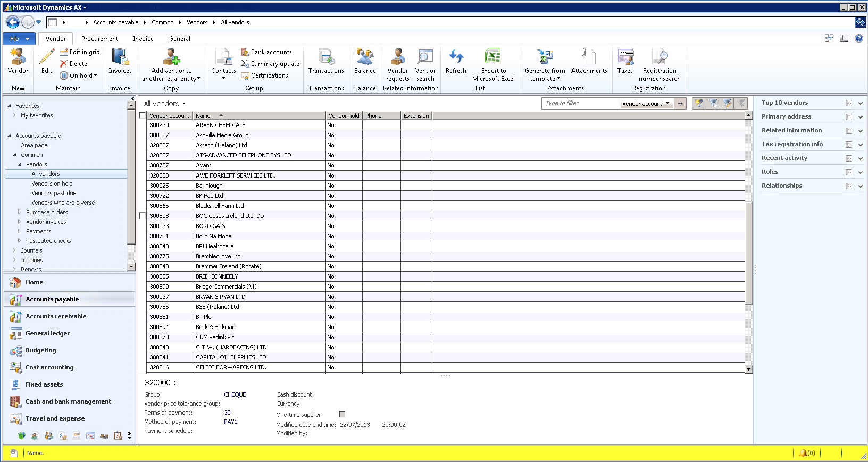Open Summary update
Image resolution: width=868 pixels, height=462 pixels.
270,63
